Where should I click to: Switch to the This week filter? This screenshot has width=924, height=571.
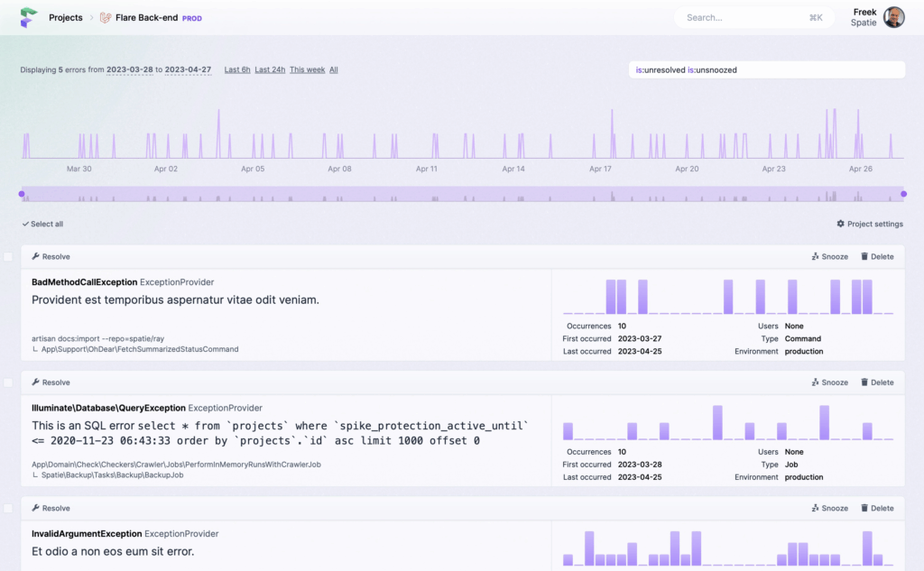(307, 69)
